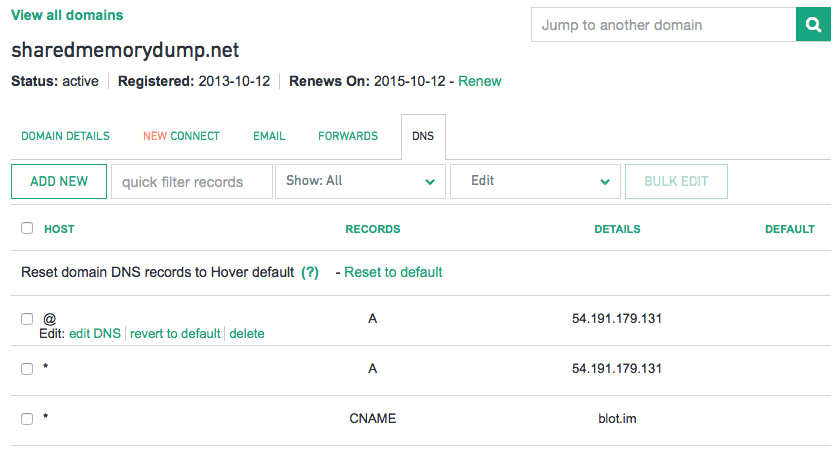Viewport: 840px width, 451px height.
Task: Follow the View all domains link
Action: coord(67,15)
